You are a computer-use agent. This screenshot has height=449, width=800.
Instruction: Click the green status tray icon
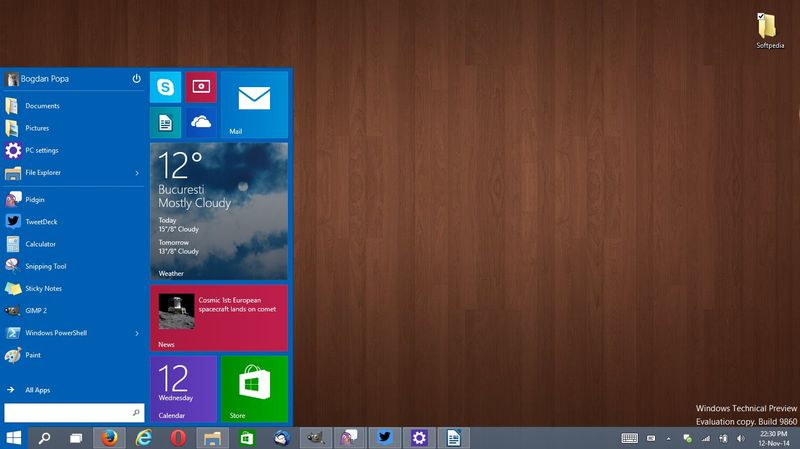687,438
